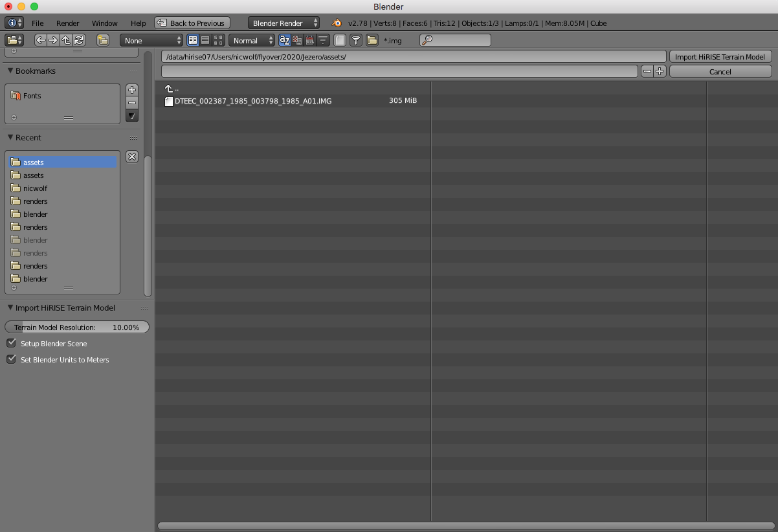Click the search filter field
The height and width of the screenshot is (532, 778).
(x=455, y=40)
